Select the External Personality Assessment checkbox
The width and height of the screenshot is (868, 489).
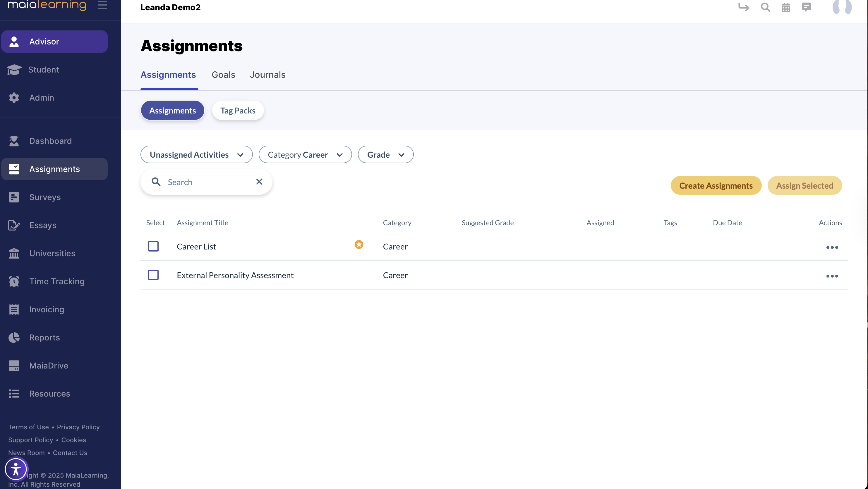coord(153,275)
